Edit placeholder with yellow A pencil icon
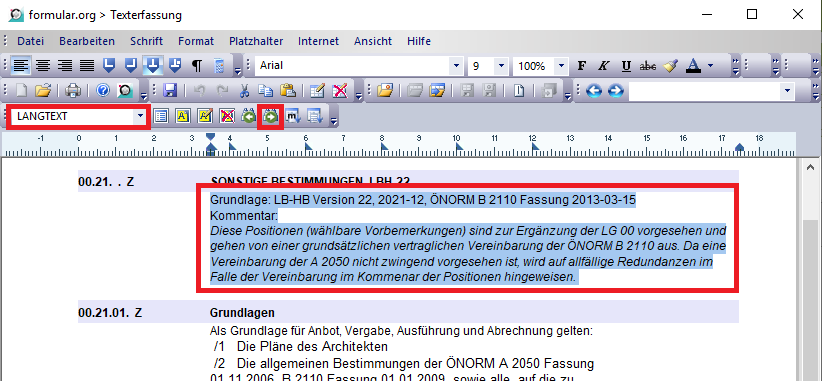The width and height of the screenshot is (822, 381). tap(204, 116)
